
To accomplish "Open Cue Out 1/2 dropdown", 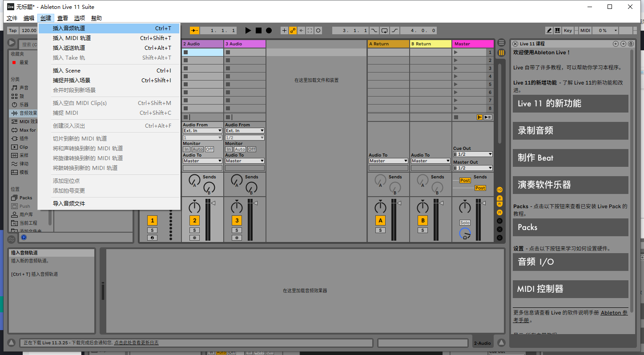I will coord(473,154).
